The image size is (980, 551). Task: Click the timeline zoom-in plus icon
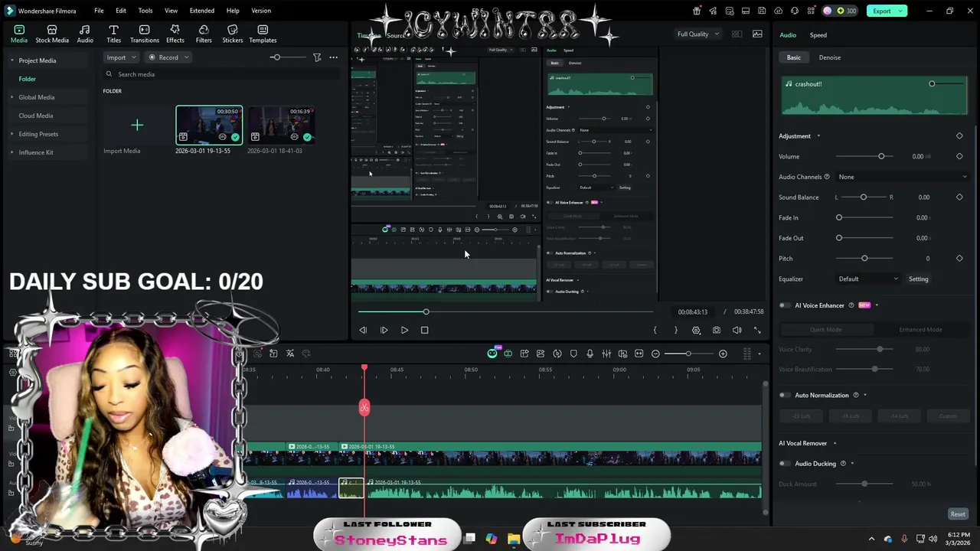pos(723,354)
